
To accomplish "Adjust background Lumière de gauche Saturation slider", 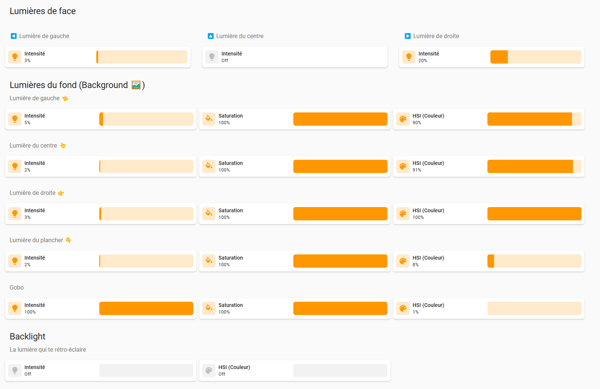I will pyautogui.click(x=340, y=119).
